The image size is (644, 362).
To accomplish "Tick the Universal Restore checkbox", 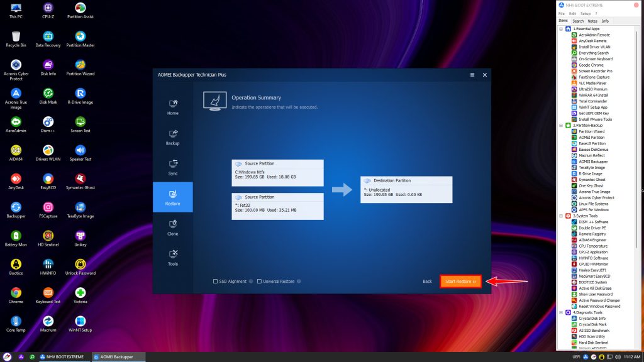I will tap(259, 281).
